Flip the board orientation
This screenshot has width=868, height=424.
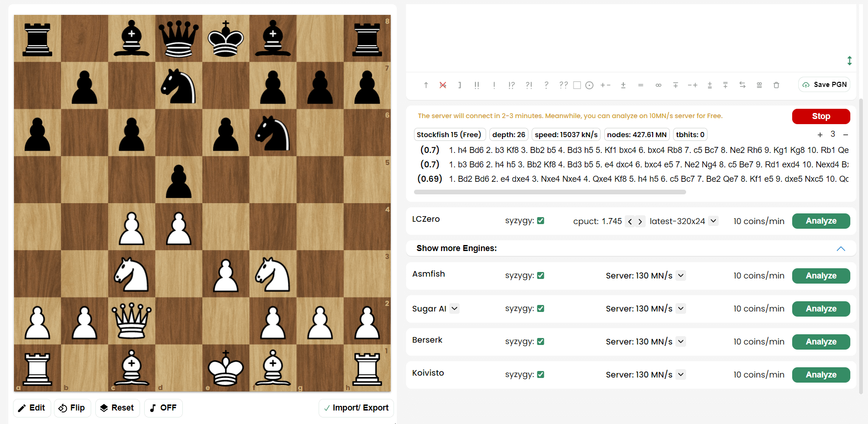click(x=72, y=408)
